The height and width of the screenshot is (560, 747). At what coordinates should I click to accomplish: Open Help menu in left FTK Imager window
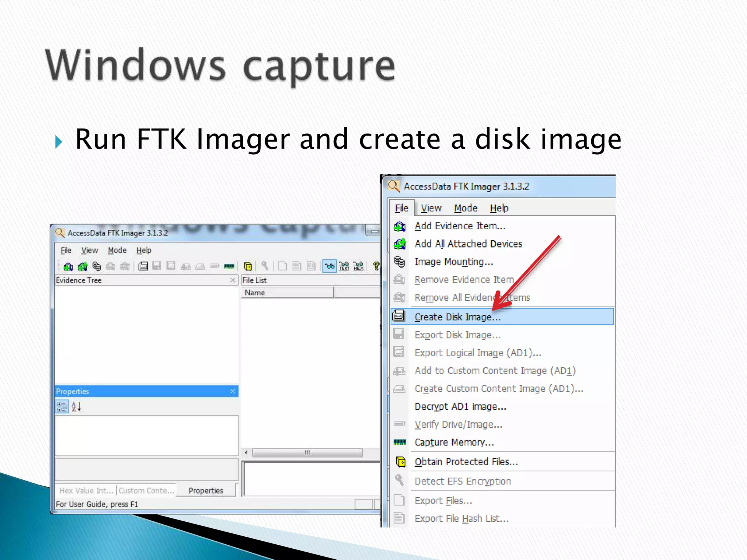[144, 250]
